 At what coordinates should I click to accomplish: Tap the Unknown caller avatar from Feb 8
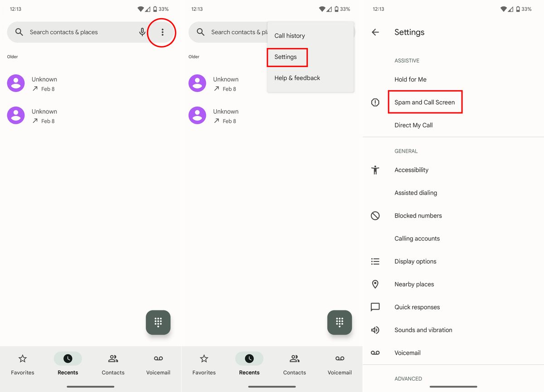[x=15, y=83]
